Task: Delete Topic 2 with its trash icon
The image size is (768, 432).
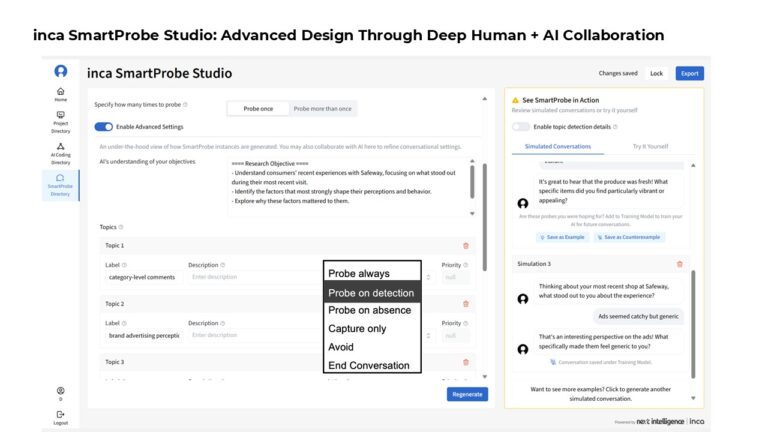Action: [x=466, y=304]
